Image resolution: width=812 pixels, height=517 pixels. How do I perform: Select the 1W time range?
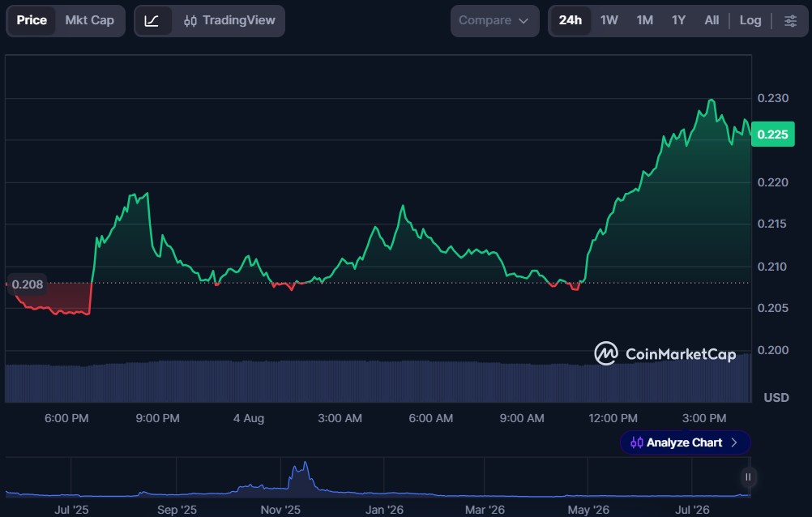(609, 21)
